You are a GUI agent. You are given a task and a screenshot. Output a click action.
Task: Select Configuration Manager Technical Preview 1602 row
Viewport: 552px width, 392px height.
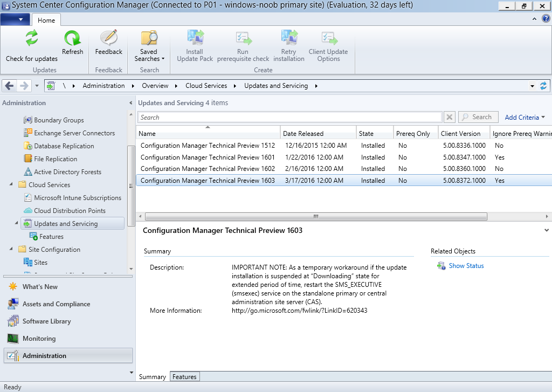click(343, 169)
